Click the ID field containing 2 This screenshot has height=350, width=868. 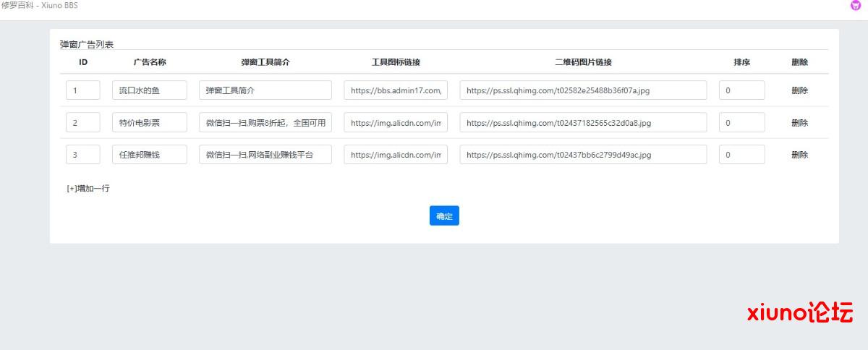(83, 123)
